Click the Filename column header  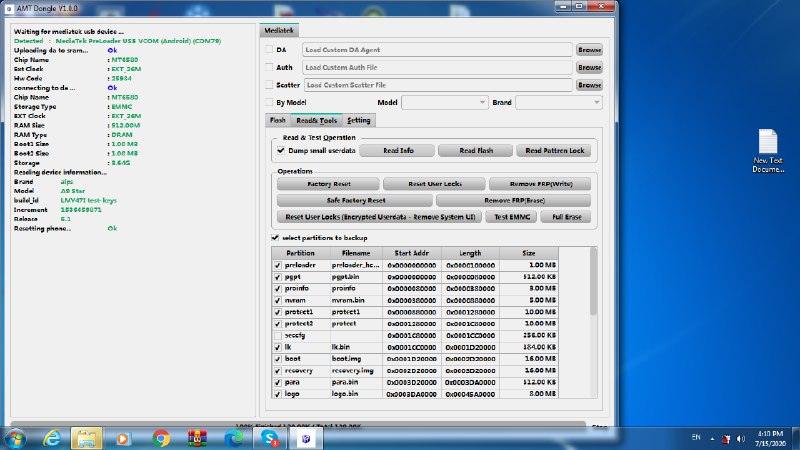pos(356,253)
